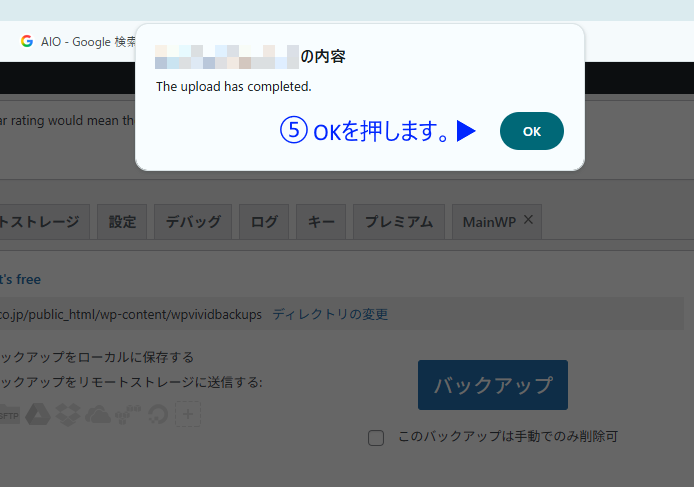Close the MainWP tab with X

[528, 221]
